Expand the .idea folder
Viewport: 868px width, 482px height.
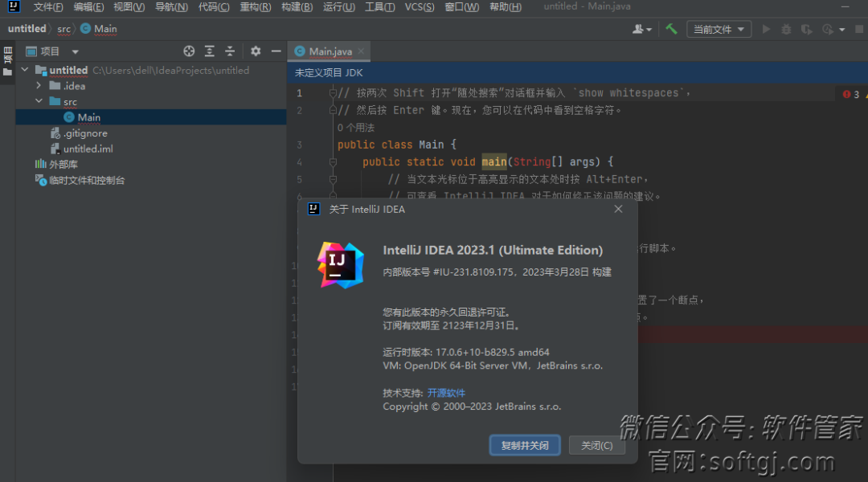39,86
